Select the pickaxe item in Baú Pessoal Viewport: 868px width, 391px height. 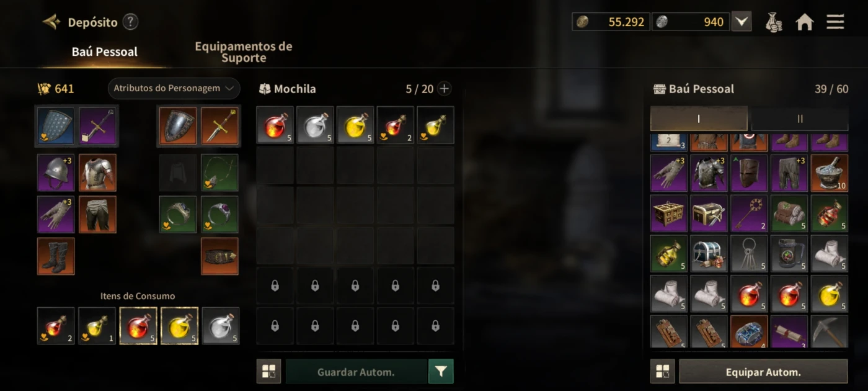click(830, 331)
